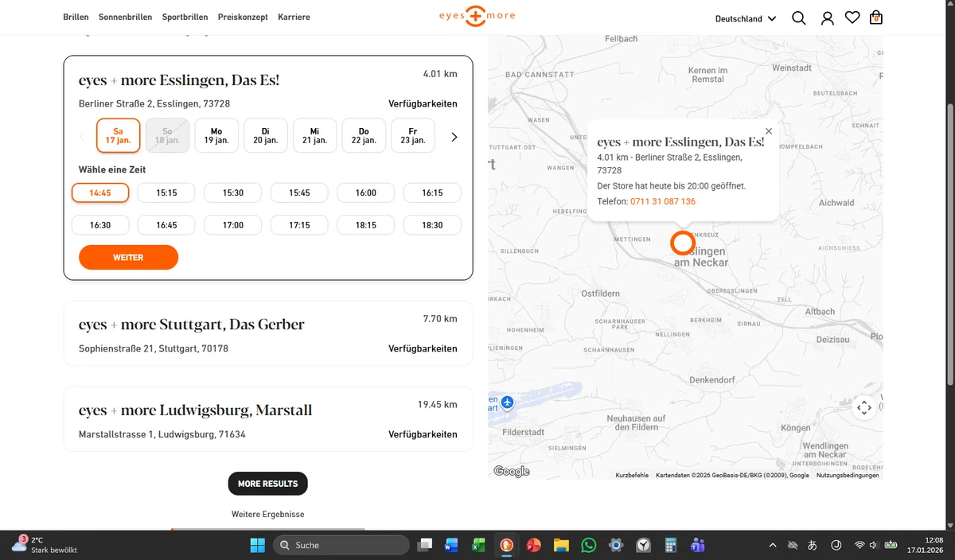Launch PowerPoint from the taskbar

tap(533, 545)
